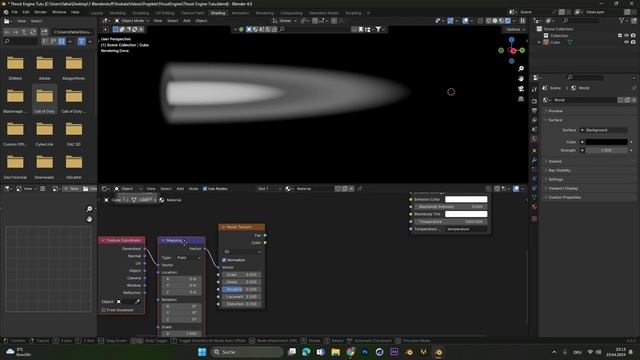This screenshot has width=640, height=360.
Task: Click the Windows Start button
Action: [202, 352]
